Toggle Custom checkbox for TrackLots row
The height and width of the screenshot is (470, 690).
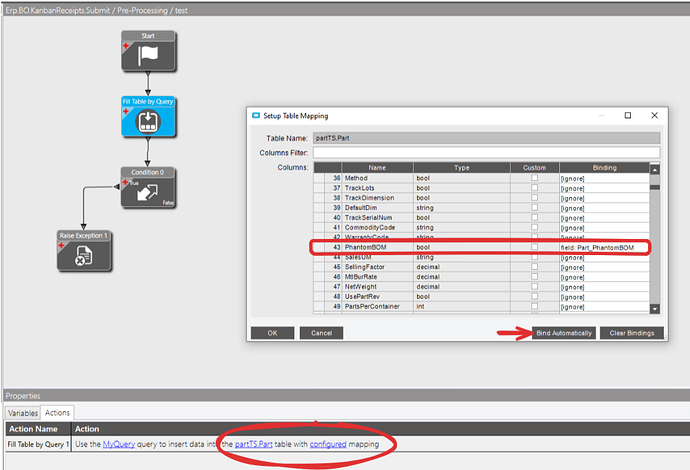point(534,187)
